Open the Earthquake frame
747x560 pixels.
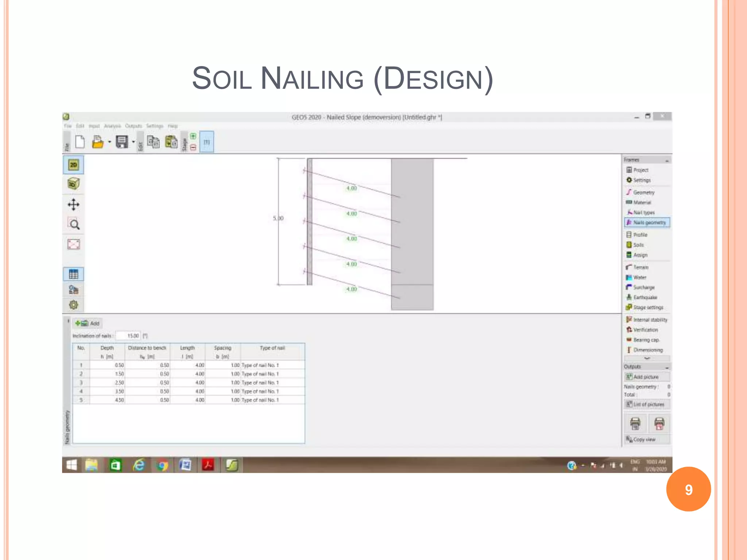pyautogui.click(x=647, y=297)
